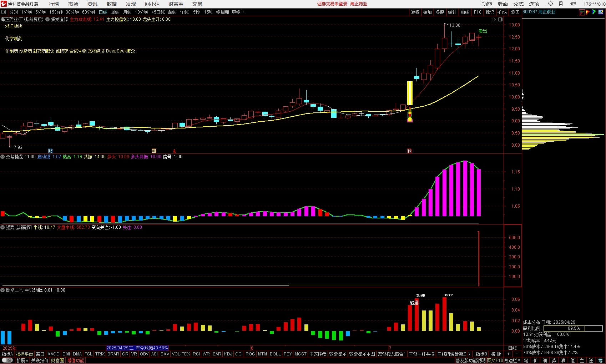Click the 价 icon in bottom-right bar
Screen dimensions: 606x364
pos(535,360)
